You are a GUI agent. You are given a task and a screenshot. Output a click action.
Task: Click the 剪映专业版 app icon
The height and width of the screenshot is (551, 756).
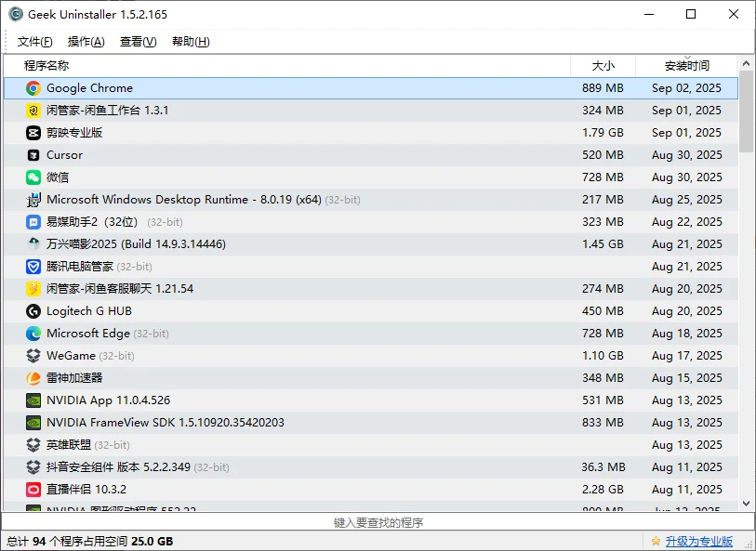(33, 133)
